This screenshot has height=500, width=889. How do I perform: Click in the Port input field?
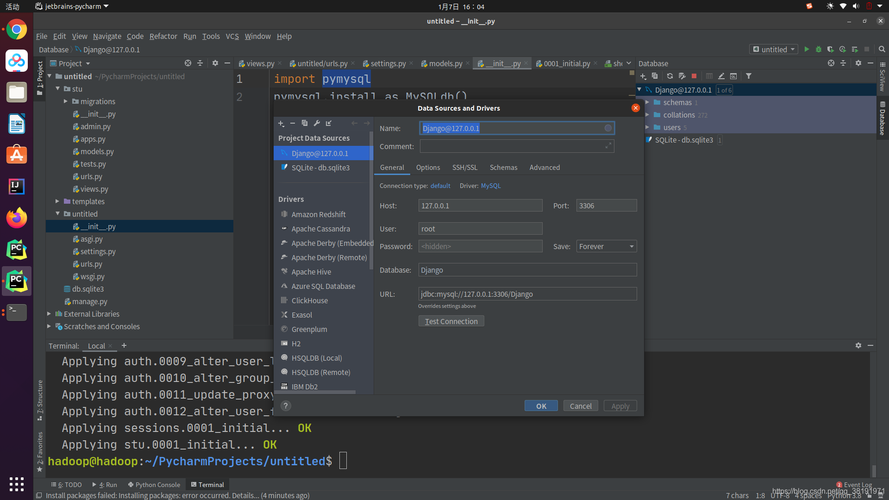pos(606,206)
